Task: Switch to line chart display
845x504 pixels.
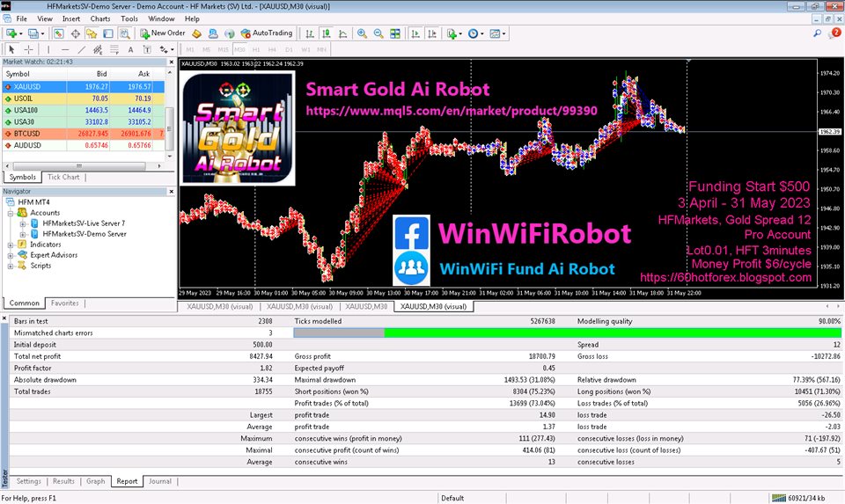Action: (x=342, y=33)
